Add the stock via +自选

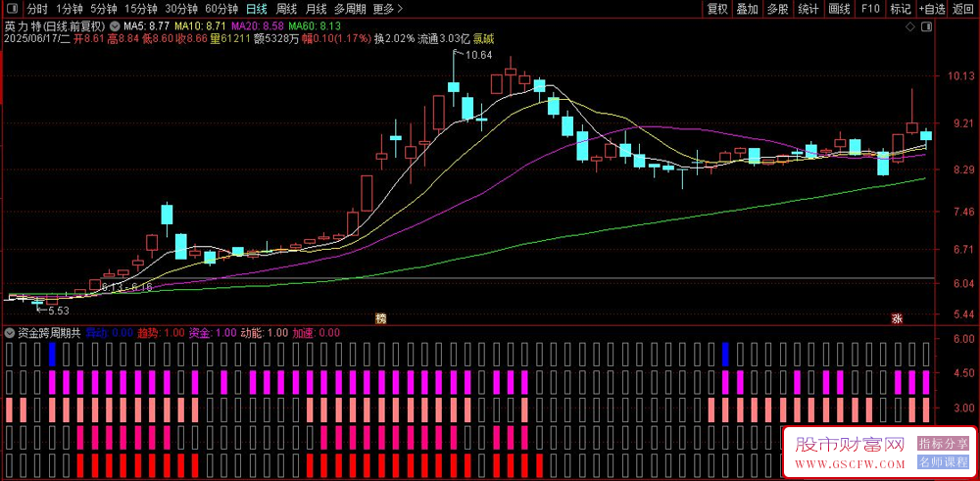(933, 9)
